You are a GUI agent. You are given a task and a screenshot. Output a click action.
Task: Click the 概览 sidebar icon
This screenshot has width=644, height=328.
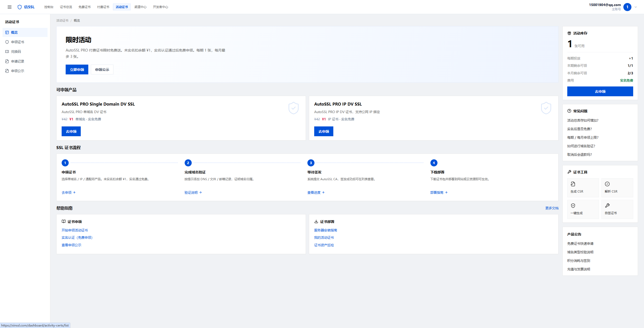click(x=7, y=32)
